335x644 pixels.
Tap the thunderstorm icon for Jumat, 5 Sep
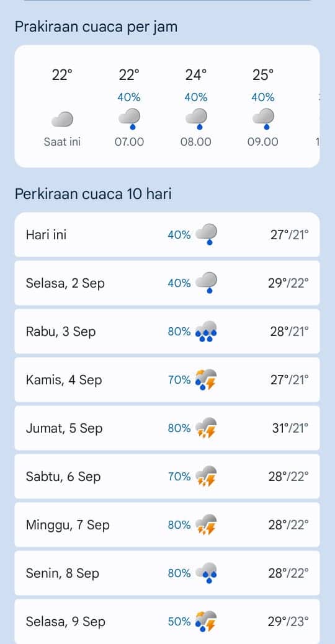(x=206, y=428)
